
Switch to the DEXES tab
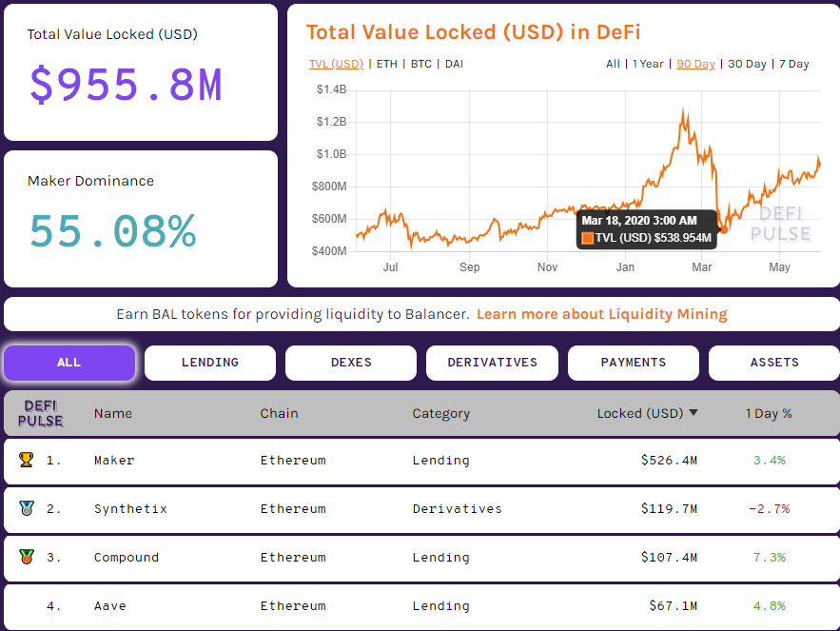tap(350, 363)
